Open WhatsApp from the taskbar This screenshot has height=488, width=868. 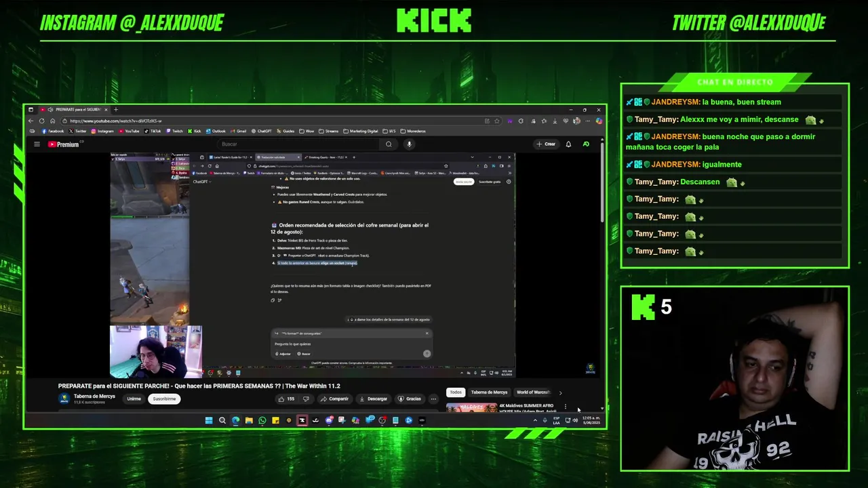(x=262, y=420)
